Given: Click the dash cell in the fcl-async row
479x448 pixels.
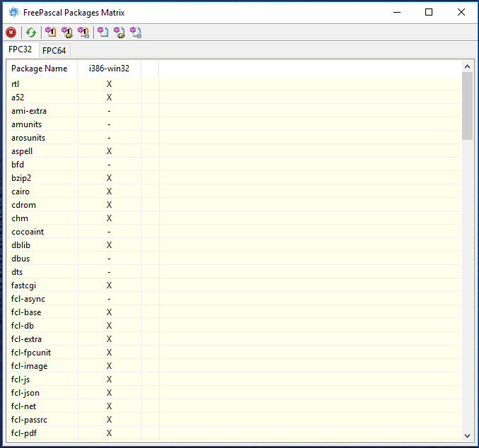Looking at the screenshot, I should [109, 299].
